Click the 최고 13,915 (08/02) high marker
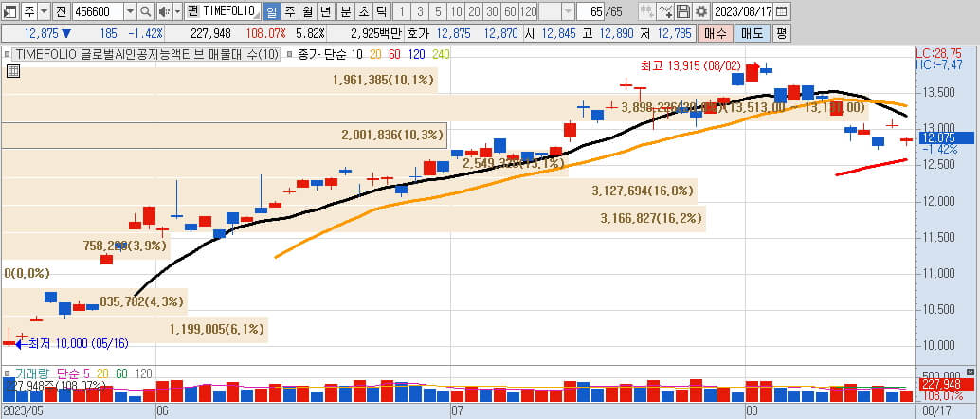The image size is (980, 419). point(693,64)
